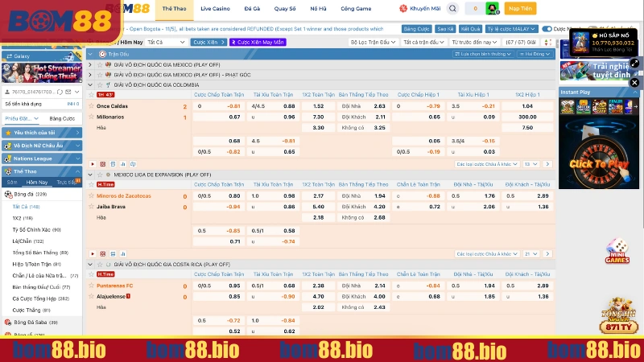Click the expand arrows icon on the jackpot widget
The width and height of the screenshot is (644, 362).
tap(634, 64)
